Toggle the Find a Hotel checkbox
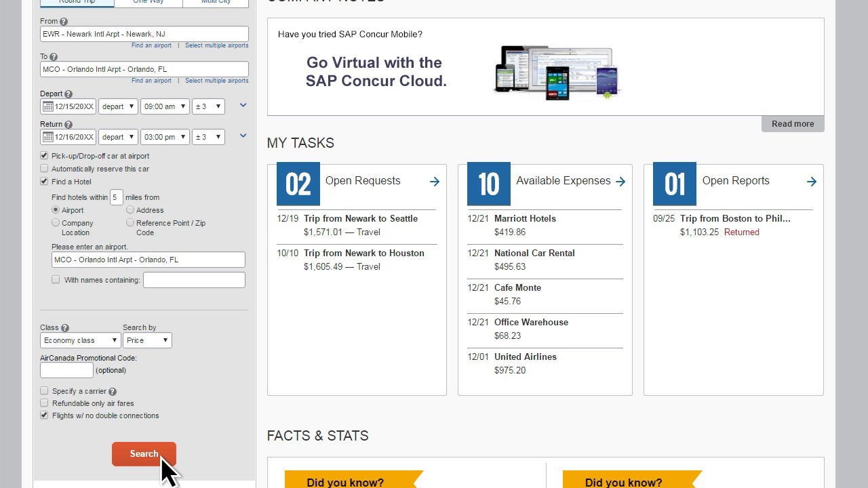This screenshot has width=868, height=488. click(x=44, y=182)
